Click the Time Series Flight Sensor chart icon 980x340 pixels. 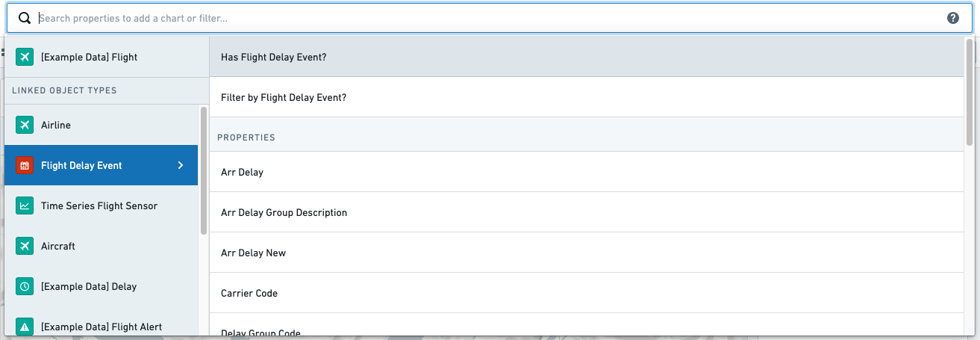(25, 205)
